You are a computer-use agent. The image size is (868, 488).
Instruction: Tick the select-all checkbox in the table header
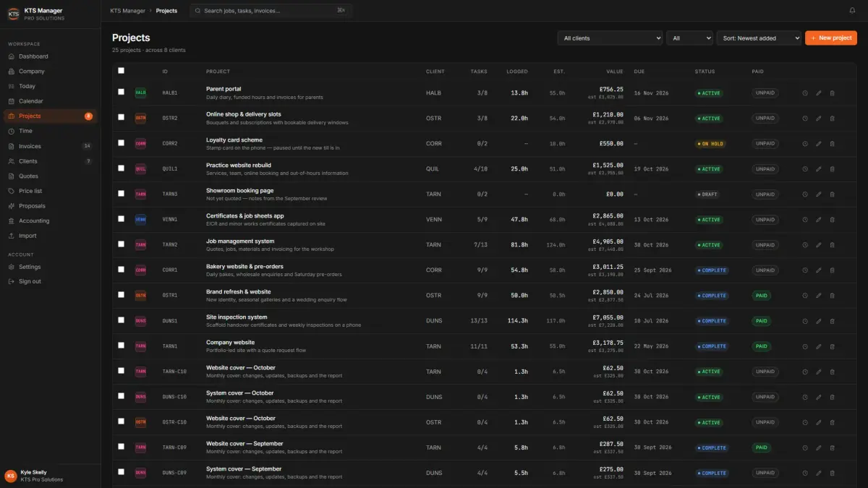click(121, 71)
